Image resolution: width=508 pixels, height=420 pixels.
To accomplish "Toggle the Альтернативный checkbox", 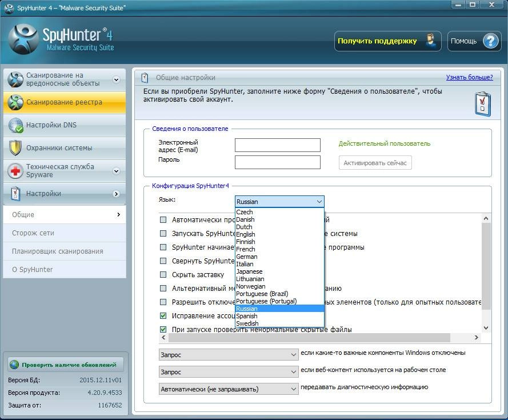I will (x=163, y=288).
